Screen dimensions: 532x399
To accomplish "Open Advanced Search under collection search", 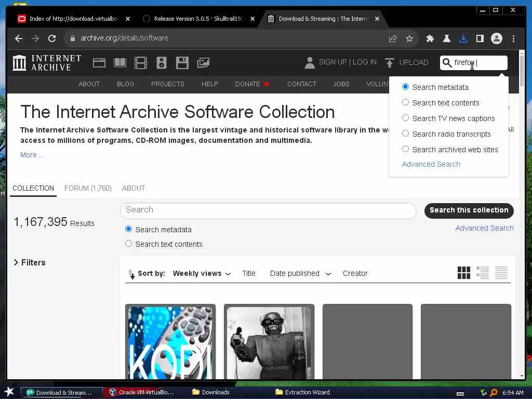I will click(x=484, y=229).
